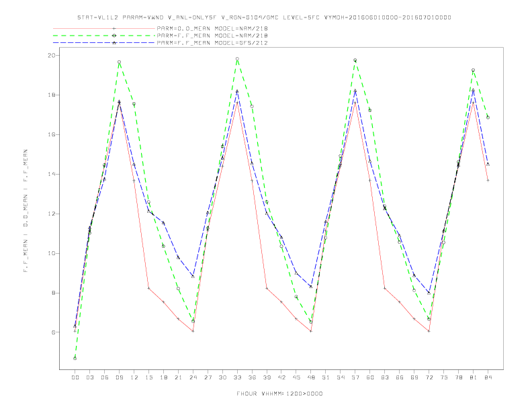
Task: Click the green circle data point at hour 36
Action: (x=252, y=107)
